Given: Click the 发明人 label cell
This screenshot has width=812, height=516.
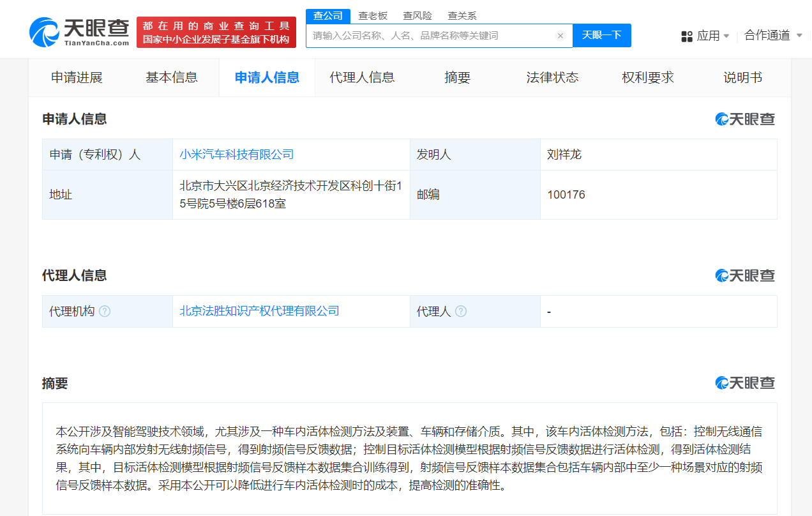Looking at the screenshot, I should [x=475, y=155].
